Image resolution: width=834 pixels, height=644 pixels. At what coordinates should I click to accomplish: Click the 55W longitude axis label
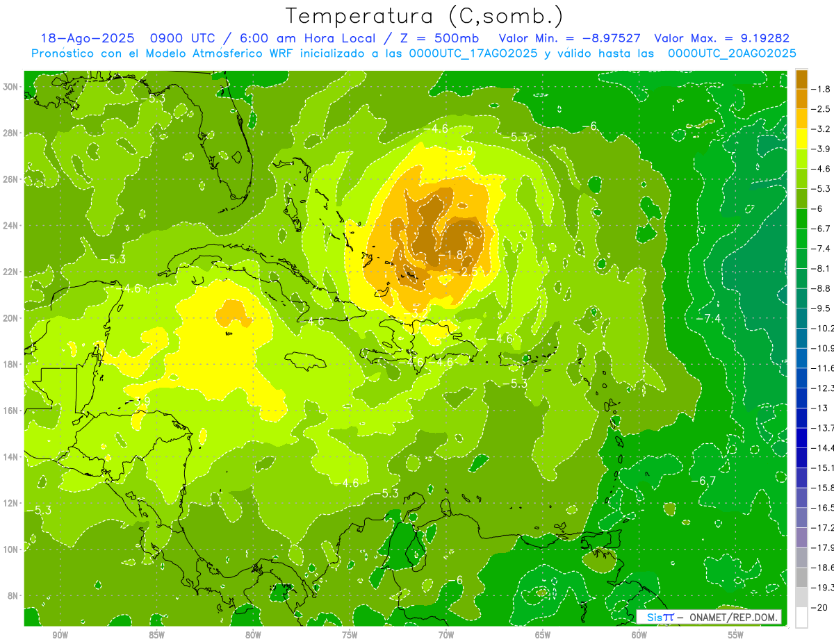[x=735, y=635]
